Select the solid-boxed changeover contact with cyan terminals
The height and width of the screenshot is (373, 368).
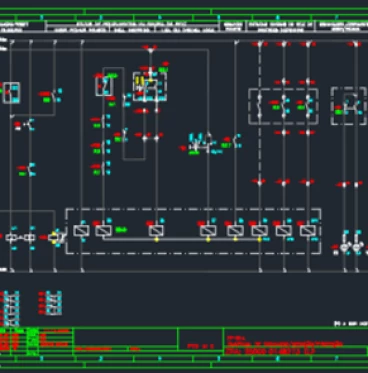point(11,93)
